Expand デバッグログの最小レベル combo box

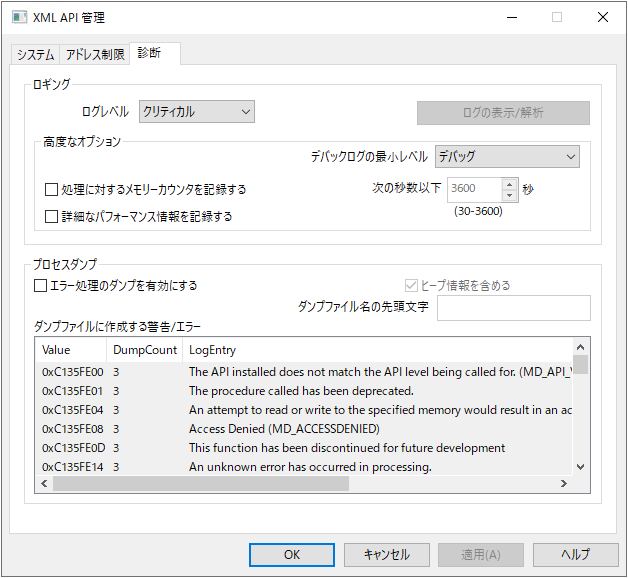point(506,157)
